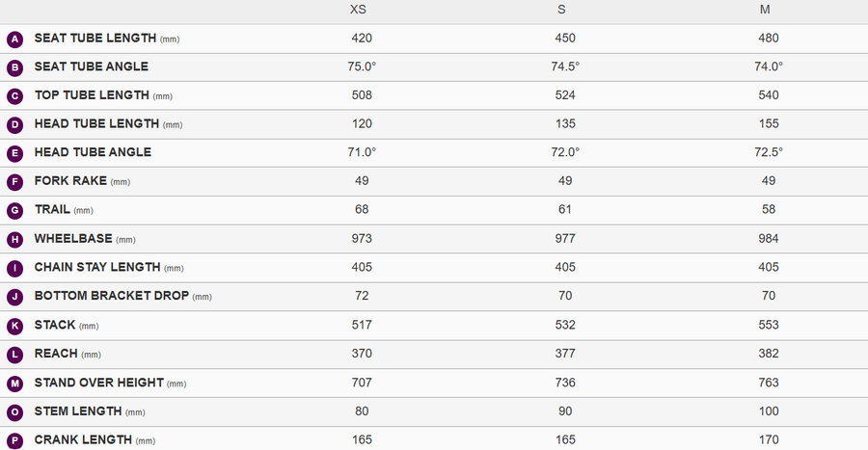Select the XS size column header

(x=358, y=10)
